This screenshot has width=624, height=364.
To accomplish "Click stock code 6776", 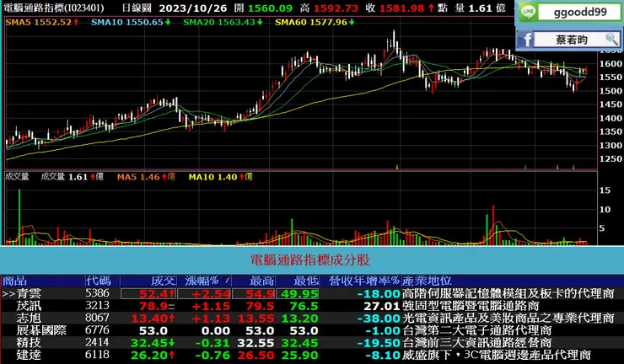I will pos(97,329).
